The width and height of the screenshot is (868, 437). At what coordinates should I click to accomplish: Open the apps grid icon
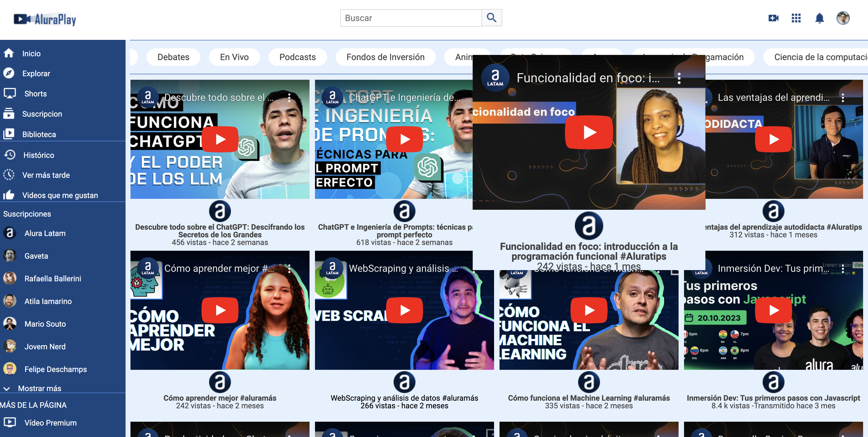coord(796,18)
